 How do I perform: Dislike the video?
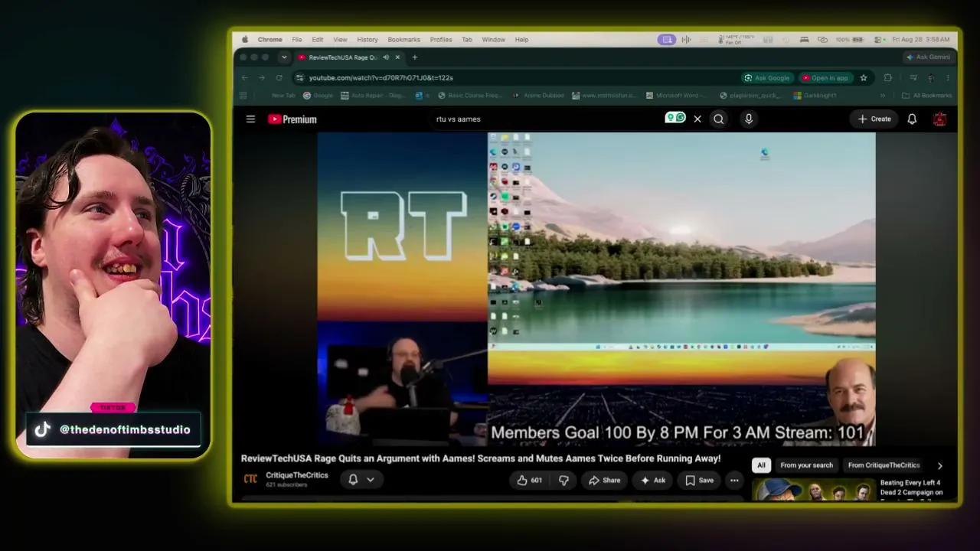[563, 480]
